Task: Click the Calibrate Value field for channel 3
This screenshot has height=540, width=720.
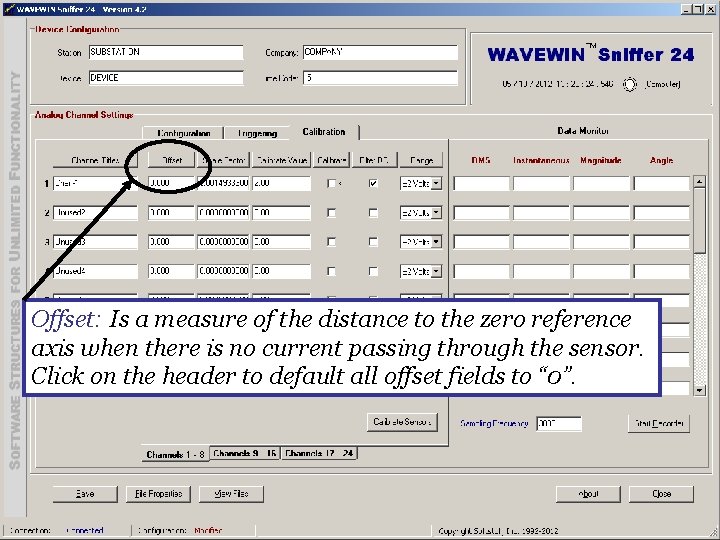Action: [281, 242]
